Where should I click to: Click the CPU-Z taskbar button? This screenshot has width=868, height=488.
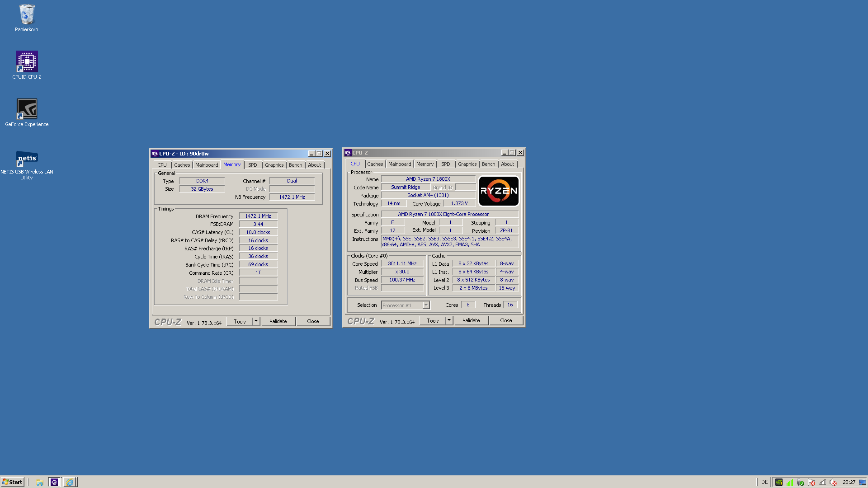54,482
